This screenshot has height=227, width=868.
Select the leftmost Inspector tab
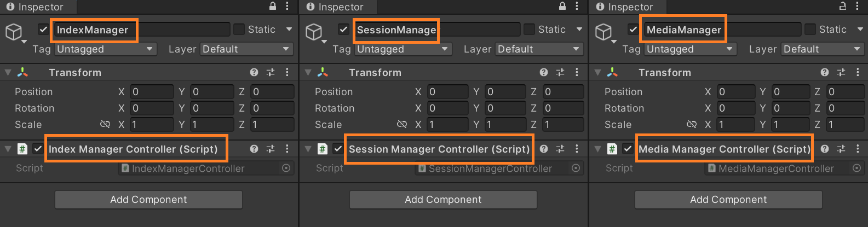(36, 7)
